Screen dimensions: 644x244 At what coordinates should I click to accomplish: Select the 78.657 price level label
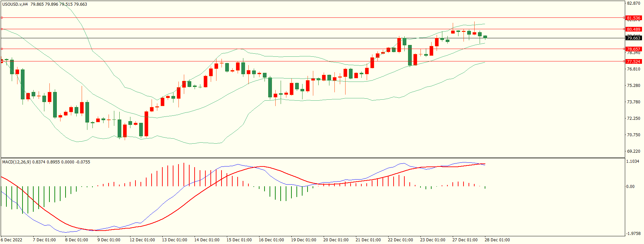633,49
